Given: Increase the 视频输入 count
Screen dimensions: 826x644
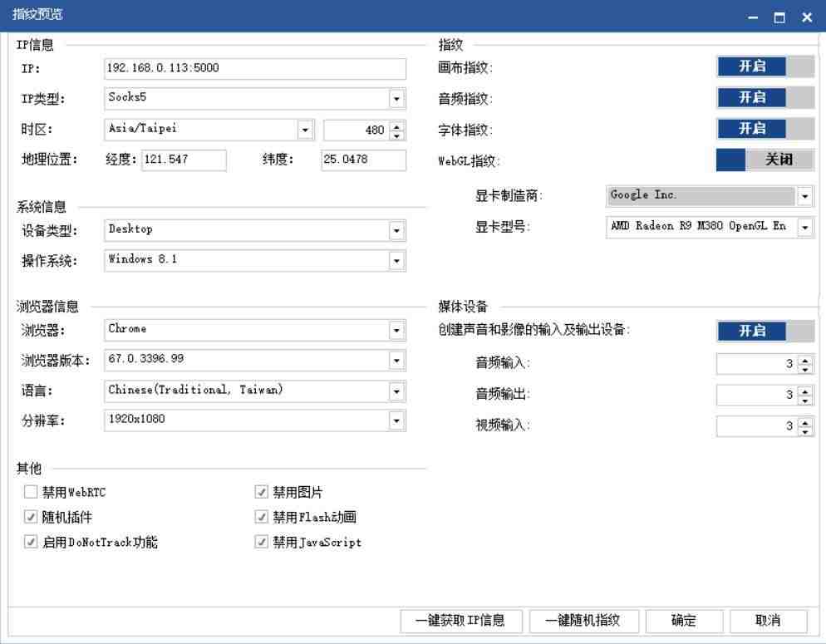Looking at the screenshot, I should pos(805,422).
